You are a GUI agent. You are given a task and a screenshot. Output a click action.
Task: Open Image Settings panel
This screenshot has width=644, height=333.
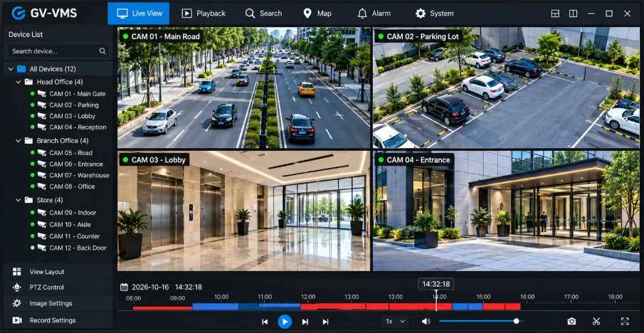click(58, 303)
